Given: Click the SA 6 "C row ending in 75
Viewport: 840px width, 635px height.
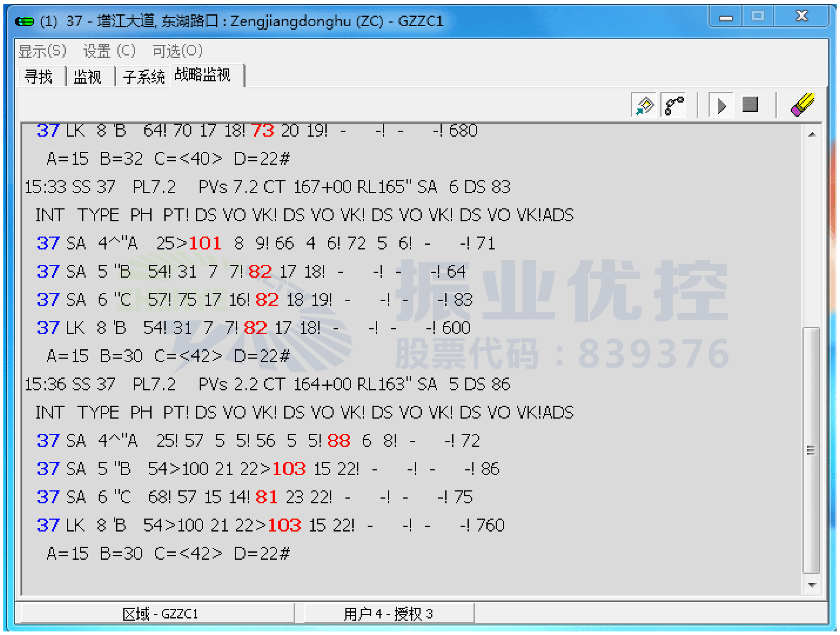Looking at the screenshot, I should click(x=254, y=498).
